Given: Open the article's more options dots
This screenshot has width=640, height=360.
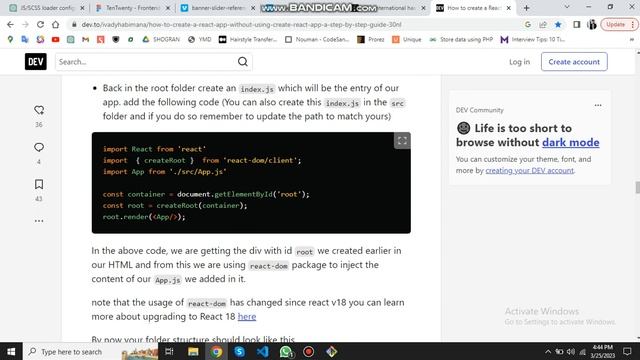Looking at the screenshot, I should 39,221.
